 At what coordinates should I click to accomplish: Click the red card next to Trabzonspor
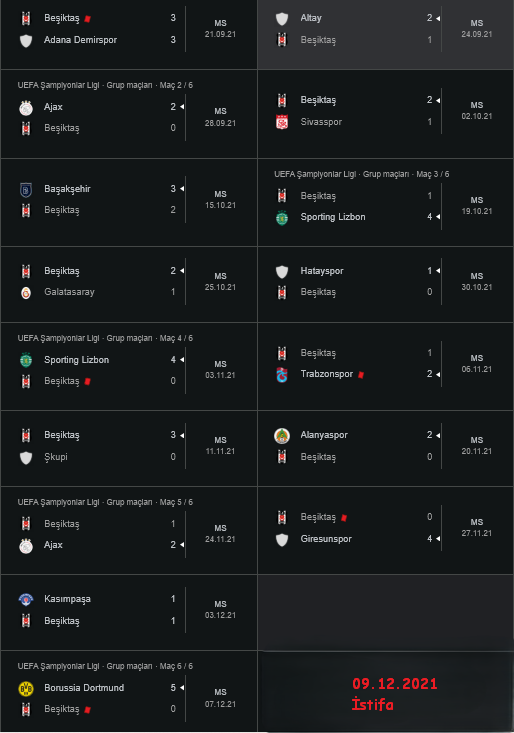click(x=361, y=374)
